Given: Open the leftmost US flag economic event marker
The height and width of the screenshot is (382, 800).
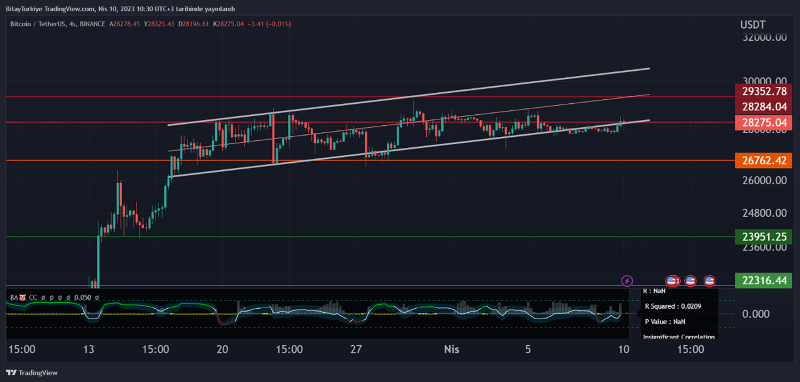Looking at the screenshot, I should point(672,281).
